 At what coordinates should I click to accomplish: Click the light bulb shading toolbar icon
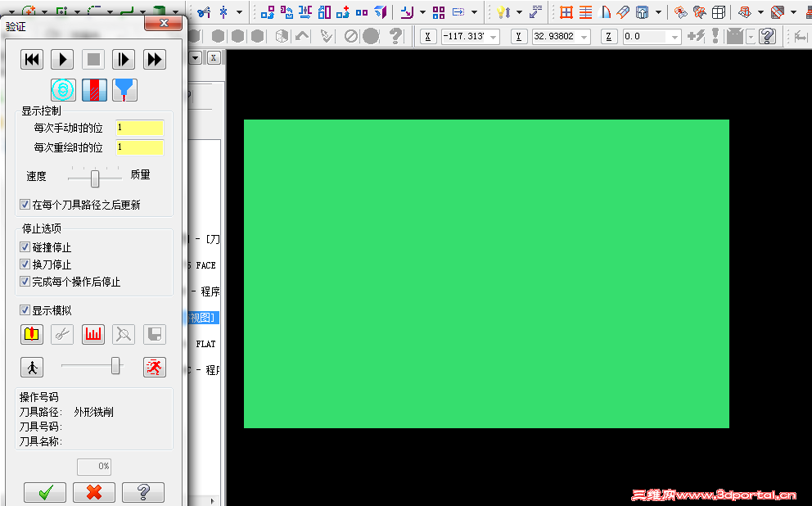tap(503, 12)
